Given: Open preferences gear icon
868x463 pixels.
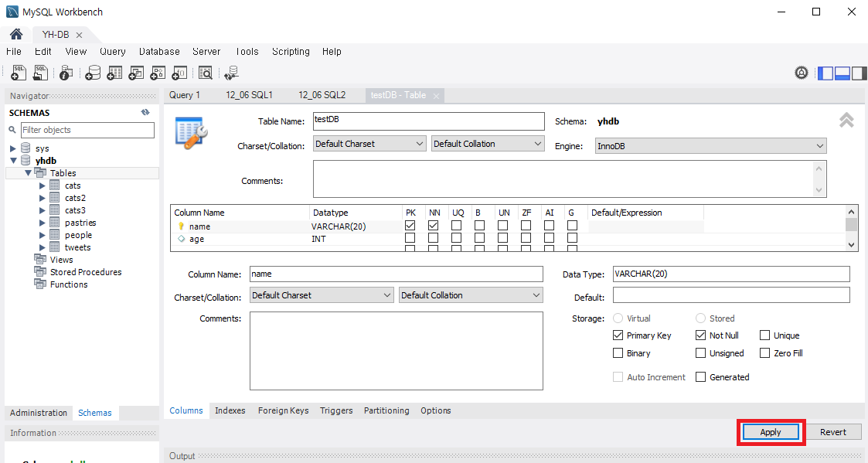Looking at the screenshot, I should point(801,73).
